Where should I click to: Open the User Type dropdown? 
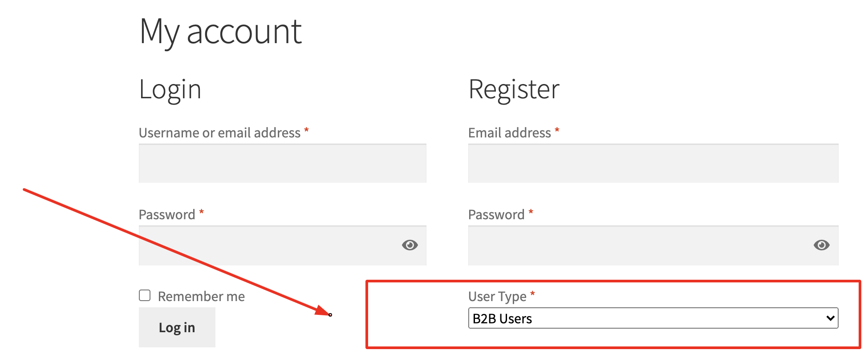pos(653,318)
